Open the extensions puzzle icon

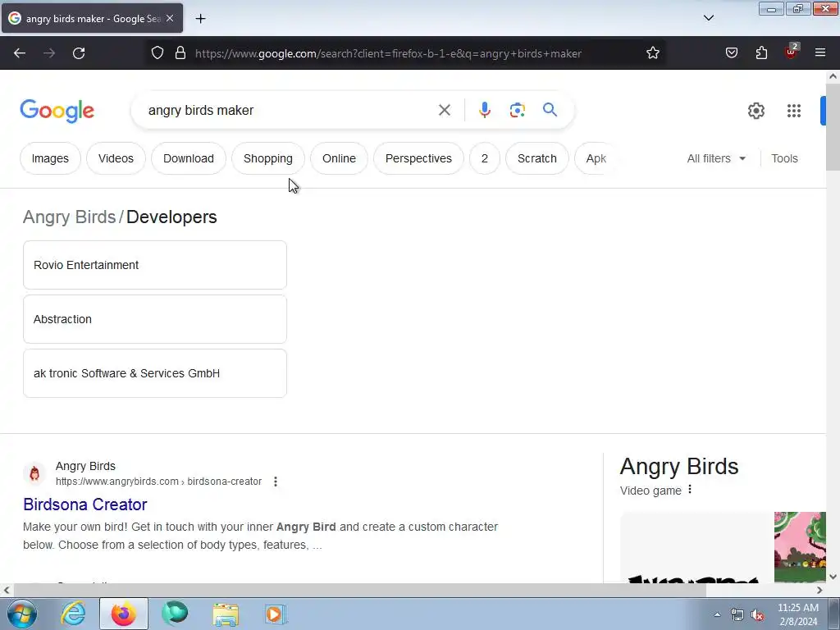coord(761,53)
